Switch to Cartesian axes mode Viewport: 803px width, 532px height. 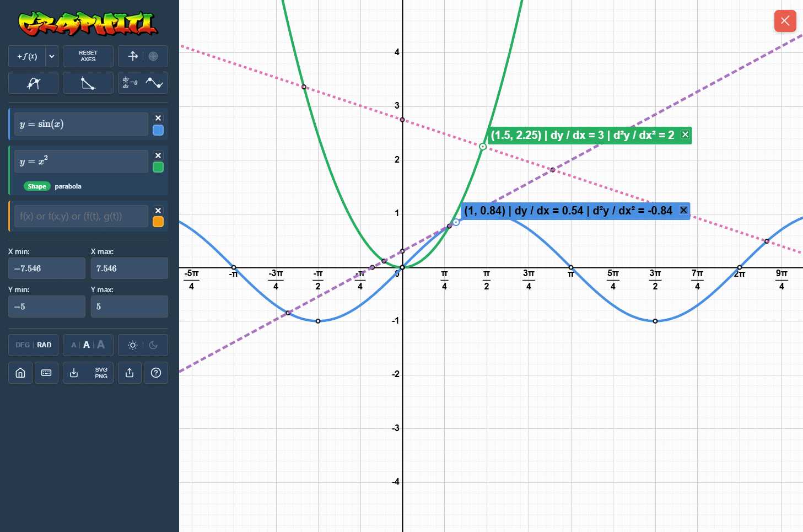(x=133, y=56)
